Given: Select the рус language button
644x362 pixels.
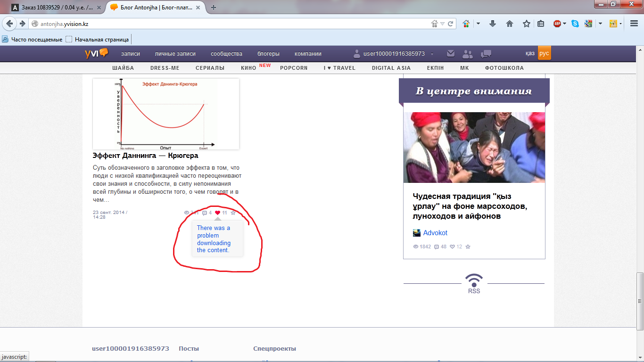Looking at the screenshot, I should 544,54.
